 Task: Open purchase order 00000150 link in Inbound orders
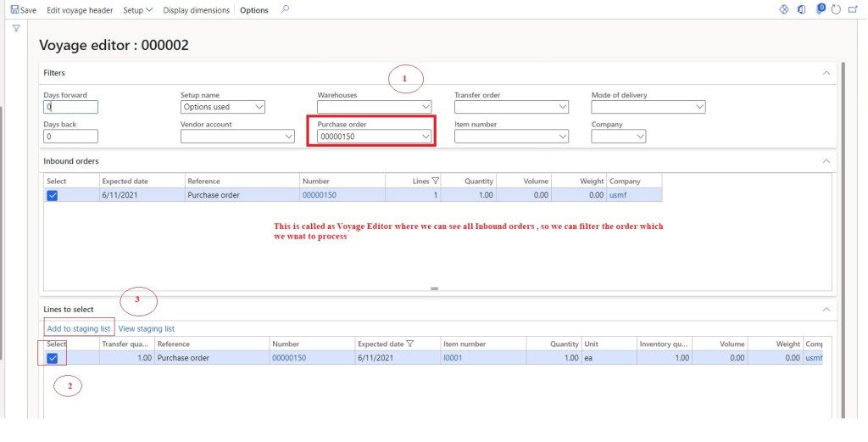click(319, 195)
